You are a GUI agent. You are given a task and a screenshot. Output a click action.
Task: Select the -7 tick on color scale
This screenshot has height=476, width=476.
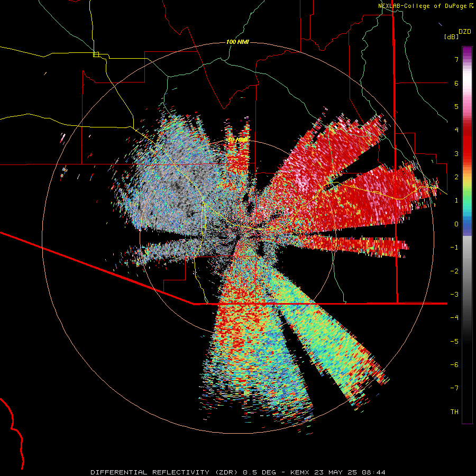pyautogui.click(x=454, y=388)
